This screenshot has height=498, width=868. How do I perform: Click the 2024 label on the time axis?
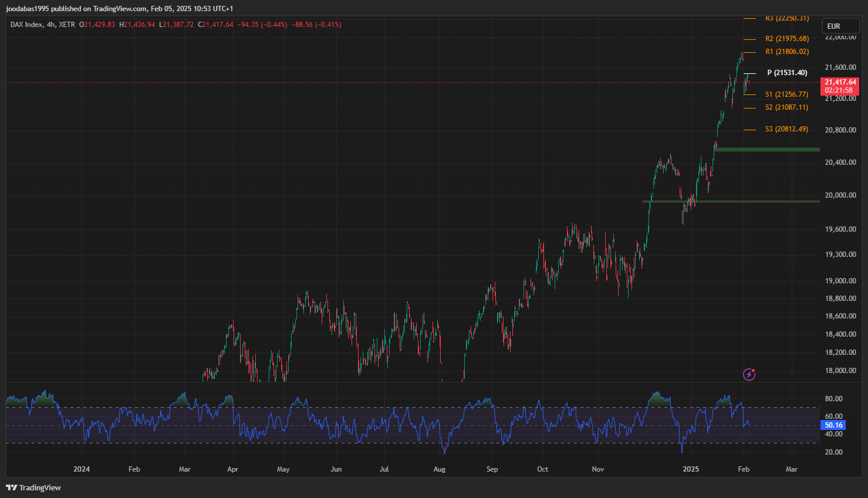click(82, 469)
